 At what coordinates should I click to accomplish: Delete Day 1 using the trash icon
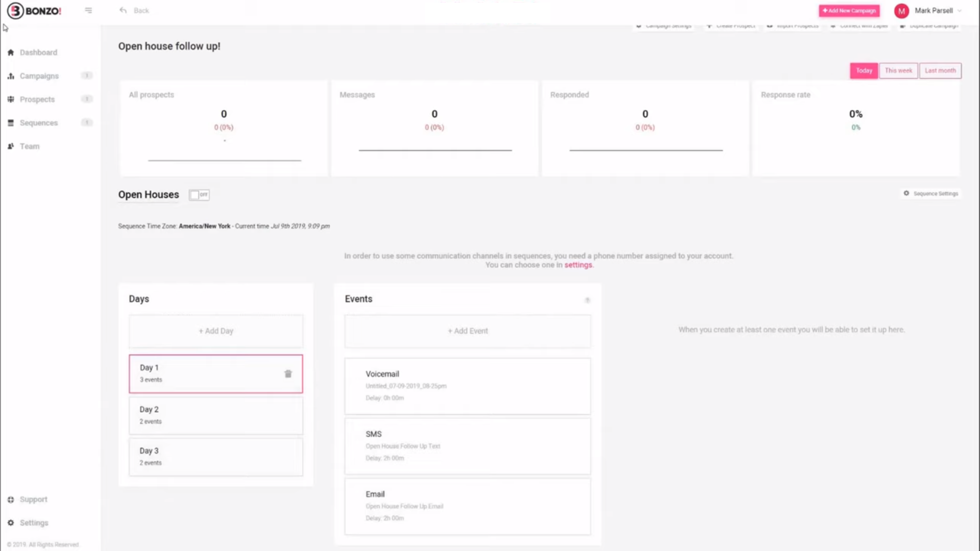(288, 373)
